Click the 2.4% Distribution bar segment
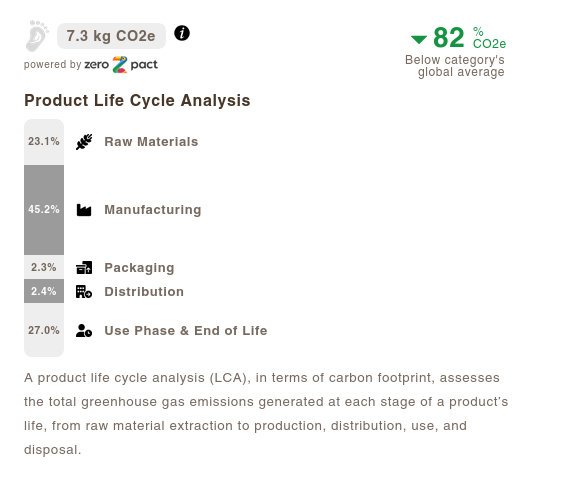 (44, 291)
